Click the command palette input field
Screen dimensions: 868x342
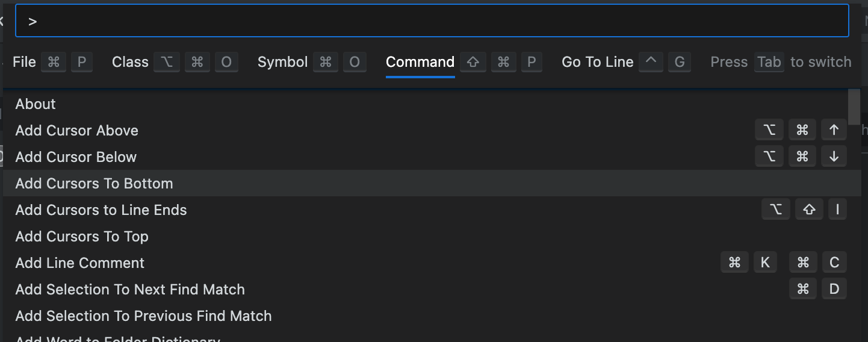click(432, 21)
